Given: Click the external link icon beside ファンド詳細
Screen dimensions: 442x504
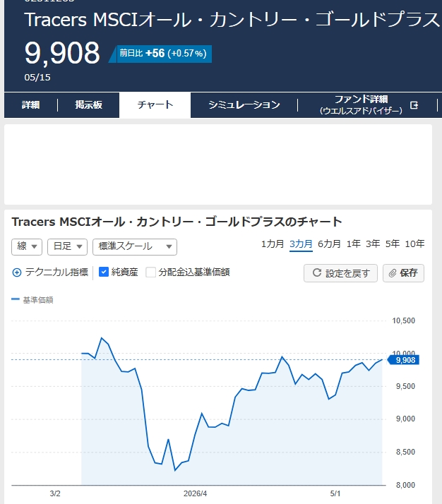Looking at the screenshot, I should tap(414, 105).
